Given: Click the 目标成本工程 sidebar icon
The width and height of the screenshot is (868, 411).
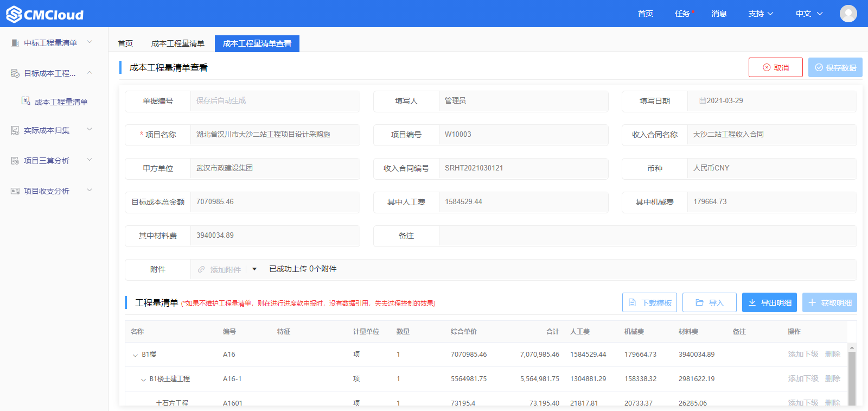Looking at the screenshot, I should (15, 73).
